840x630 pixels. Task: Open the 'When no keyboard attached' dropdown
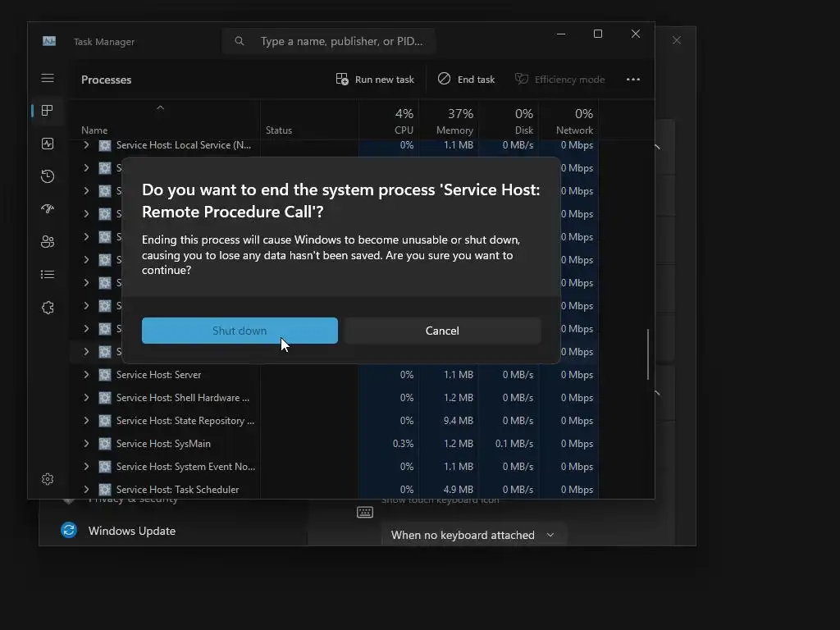[x=473, y=535]
